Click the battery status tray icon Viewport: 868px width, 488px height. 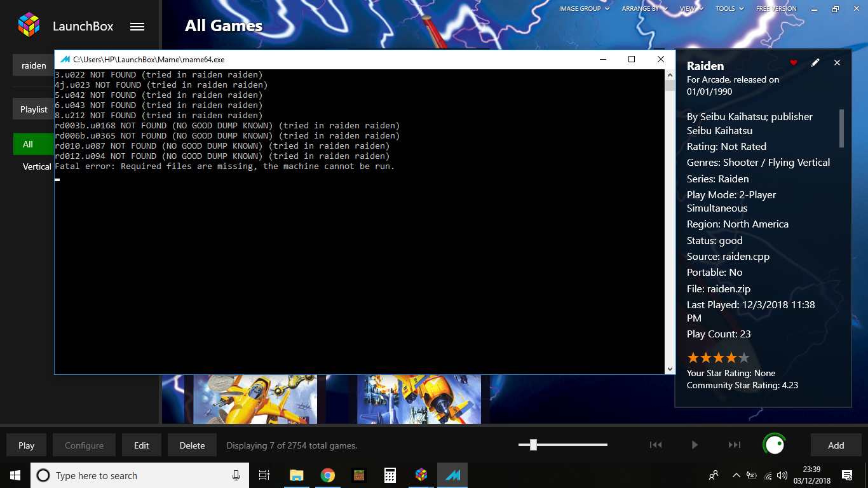click(x=752, y=475)
